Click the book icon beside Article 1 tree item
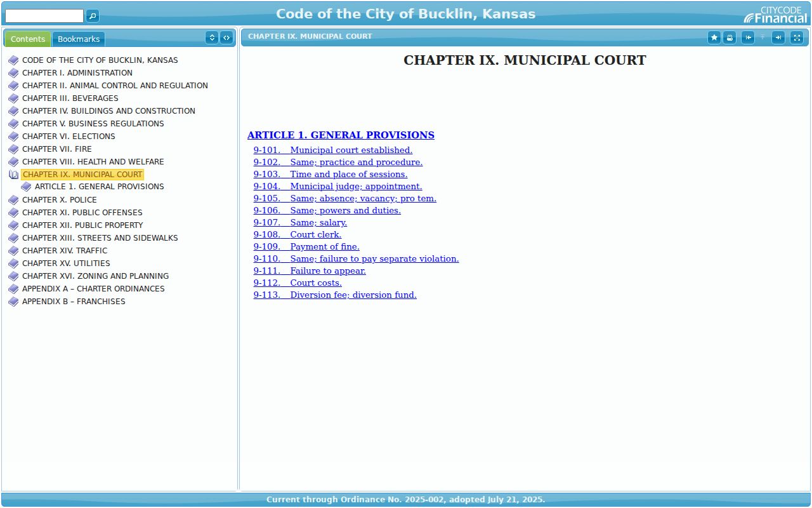This screenshot has height=508, width=812. point(26,187)
